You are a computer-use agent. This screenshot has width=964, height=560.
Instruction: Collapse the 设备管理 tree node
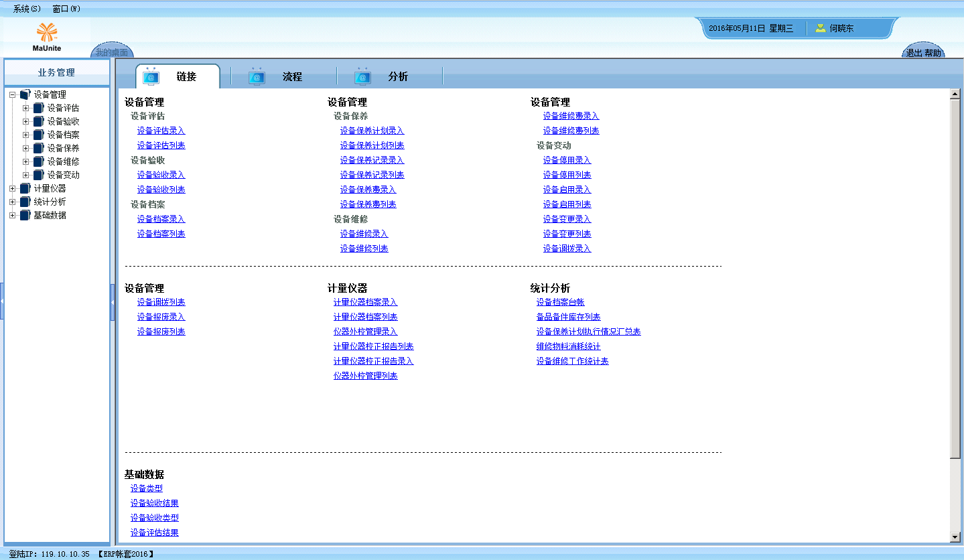13,95
